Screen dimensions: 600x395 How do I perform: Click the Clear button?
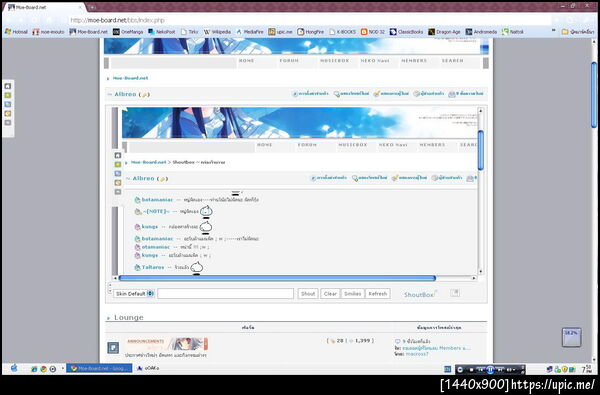pos(330,294)
